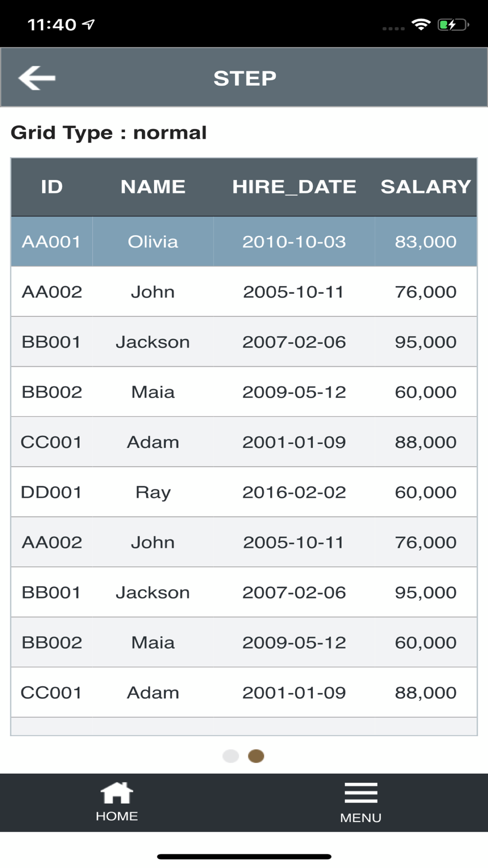Open the MENU hamburger icon
488x868 pixels.
point(361,793)
